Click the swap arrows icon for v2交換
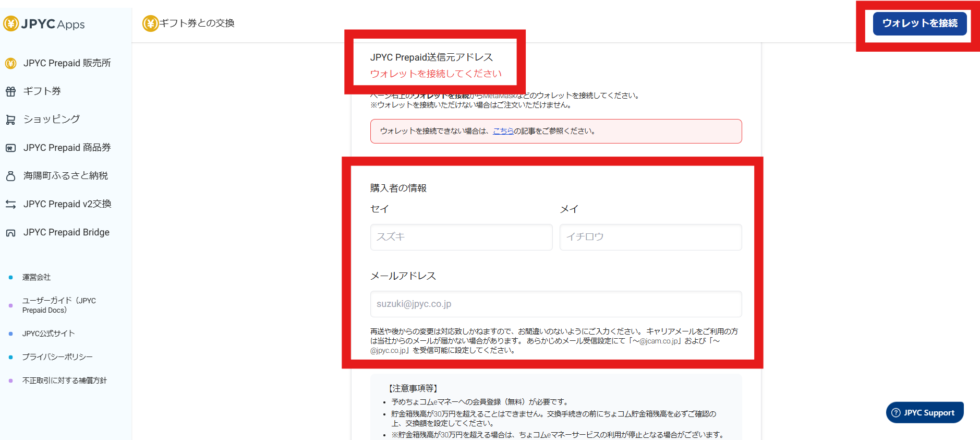Screen dimensions: 980x440 point(10,204)
